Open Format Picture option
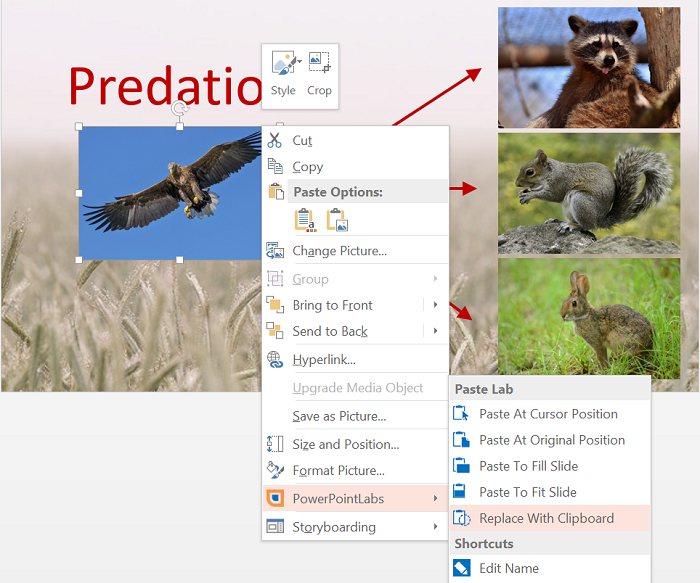 click(338, 471)
